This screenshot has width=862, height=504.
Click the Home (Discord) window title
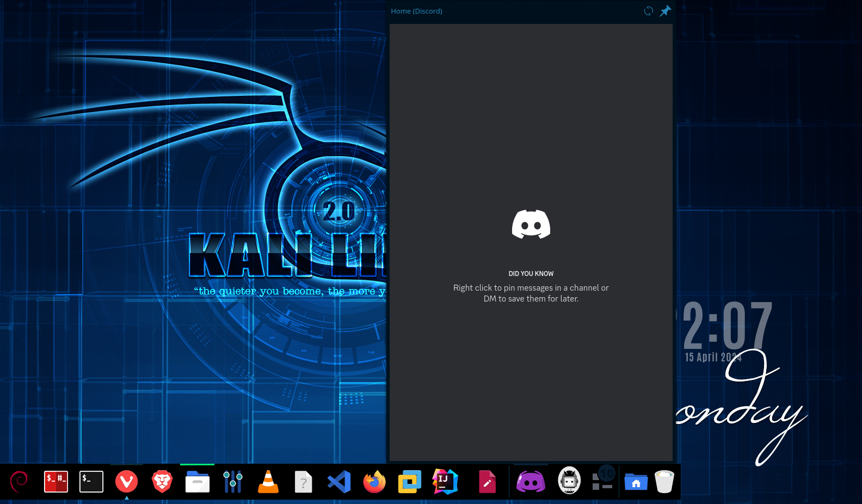point(416,11)
